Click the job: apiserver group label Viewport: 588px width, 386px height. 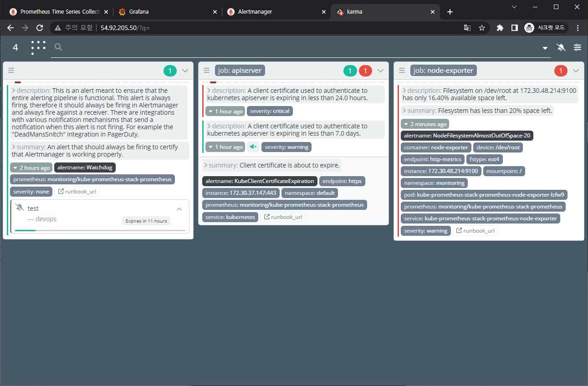click(240, 71)
